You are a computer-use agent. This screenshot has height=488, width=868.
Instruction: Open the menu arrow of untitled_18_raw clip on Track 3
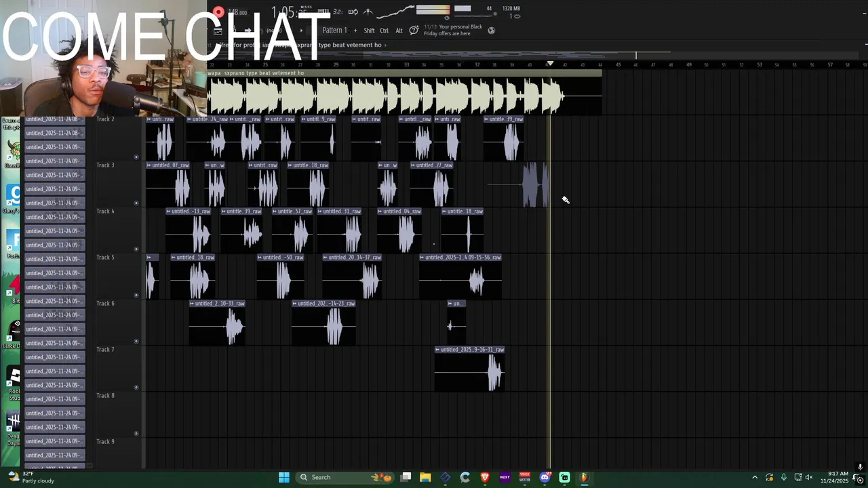pos(291,165)
